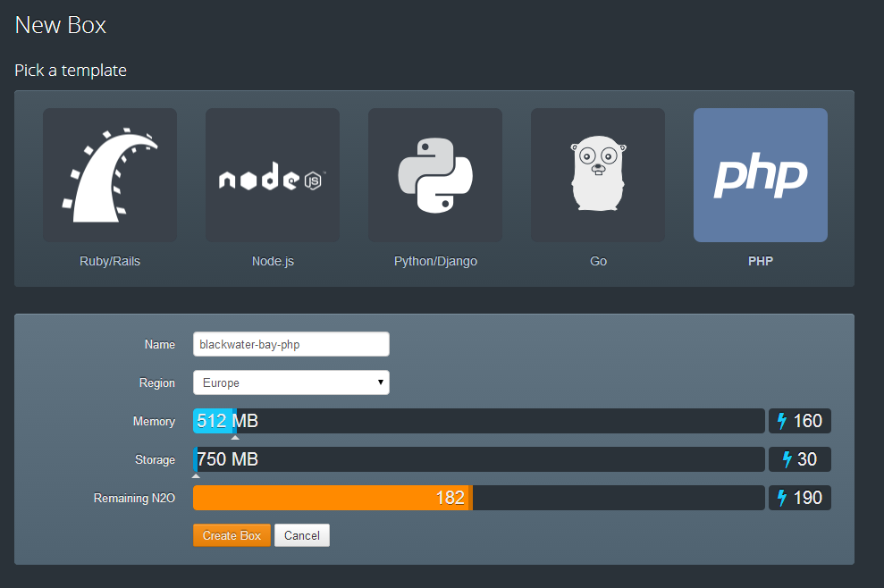This screenshot has width=884, height=588.
Task: Click the Memory slider track
Action: point(478,420)
